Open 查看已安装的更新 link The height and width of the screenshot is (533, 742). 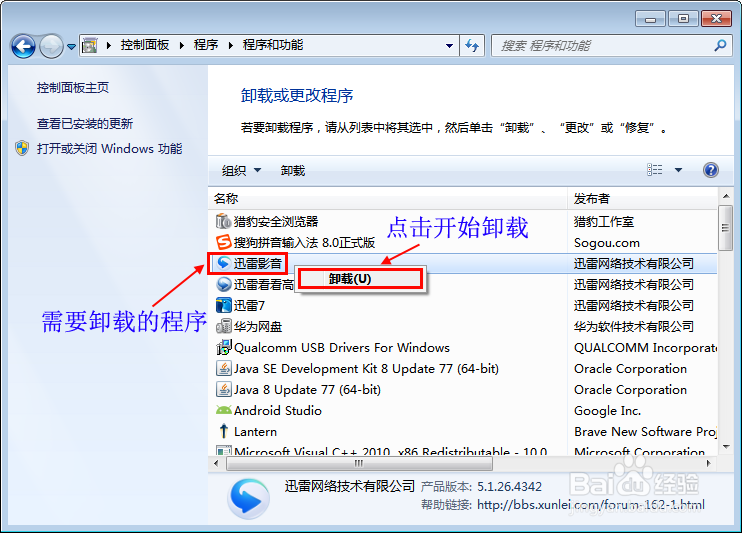pyautogui.click(x=85, y=124)
